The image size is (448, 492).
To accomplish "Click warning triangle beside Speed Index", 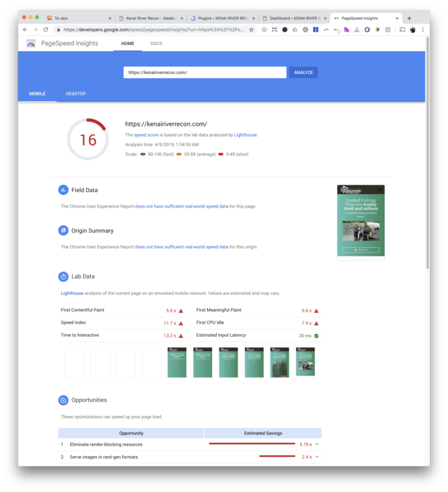I will pos(181,323).
